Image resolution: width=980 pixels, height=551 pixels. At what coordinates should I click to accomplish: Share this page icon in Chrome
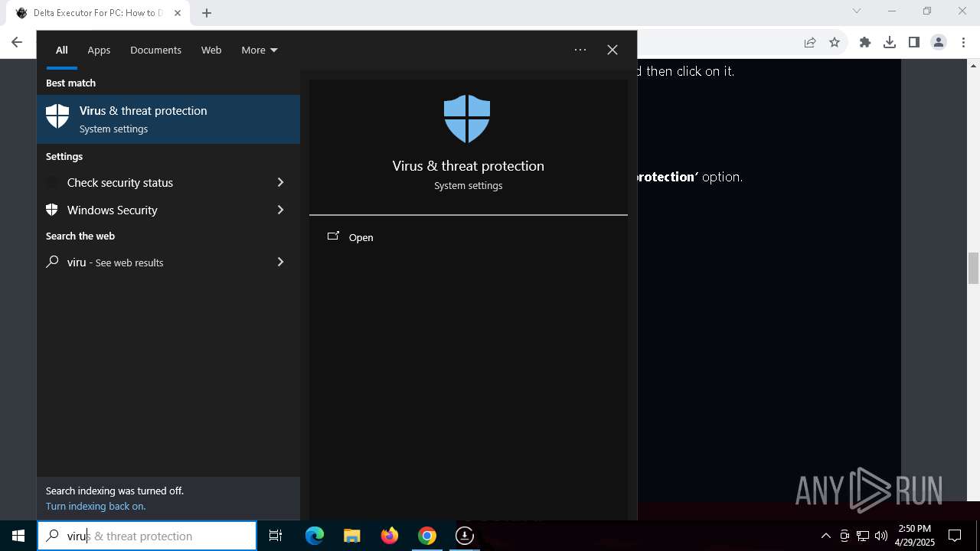click(x=810, y=42)
